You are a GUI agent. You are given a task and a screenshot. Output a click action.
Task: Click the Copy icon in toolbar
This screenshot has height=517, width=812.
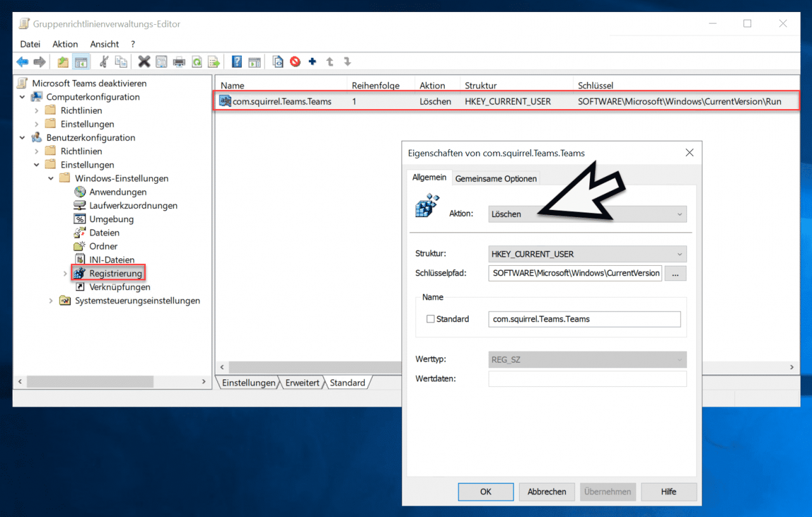[x=121, y=62]
